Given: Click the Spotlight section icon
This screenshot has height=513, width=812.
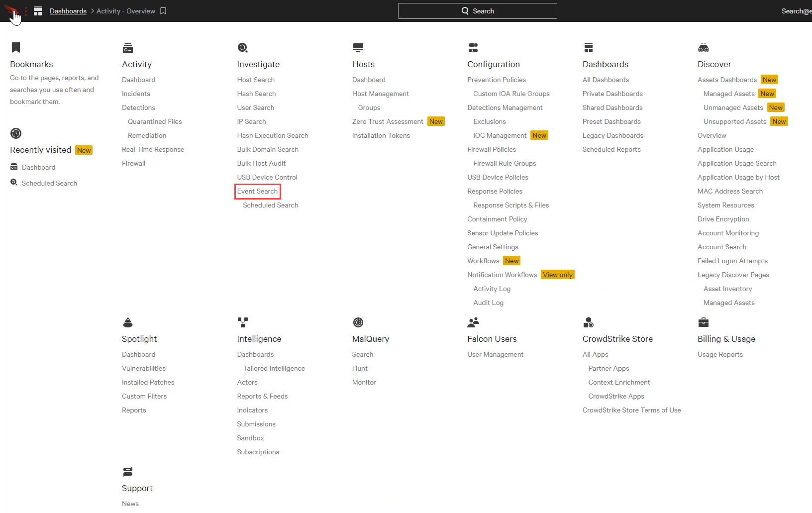Looking at the screenshot, I should point(128,322).
